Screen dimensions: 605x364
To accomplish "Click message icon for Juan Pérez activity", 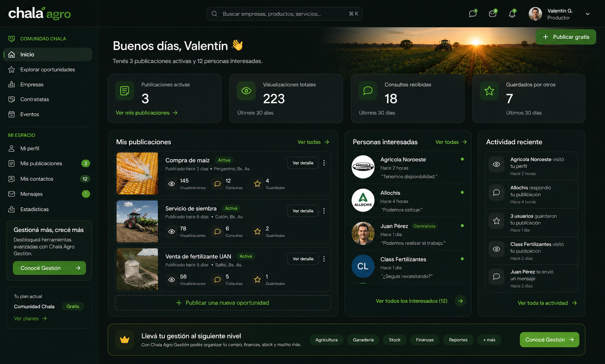I will [496, 276].
